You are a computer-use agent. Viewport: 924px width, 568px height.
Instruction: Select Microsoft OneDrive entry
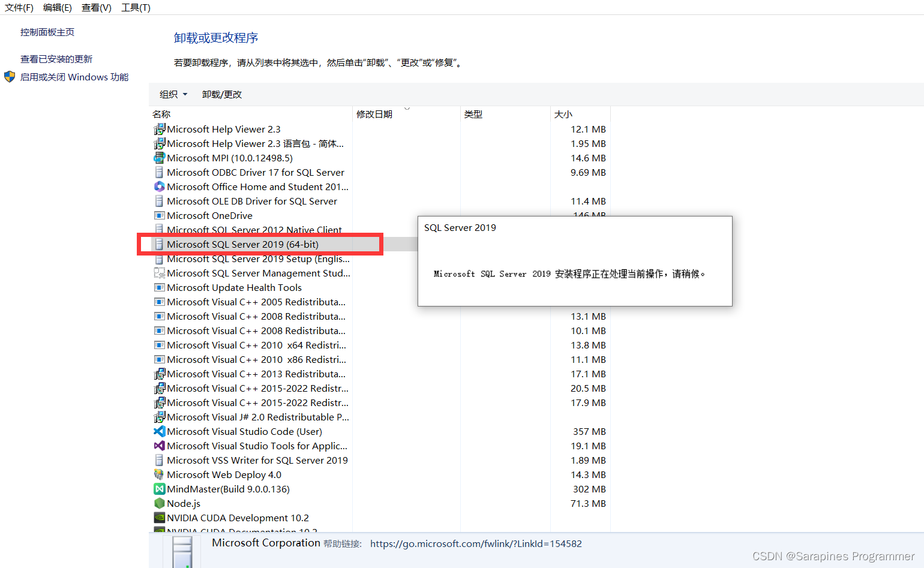click(209, 215)
